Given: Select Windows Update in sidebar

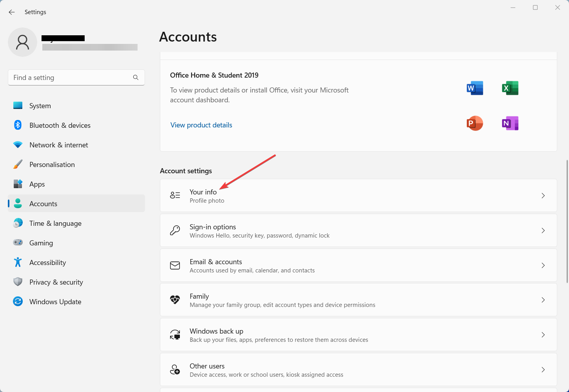Looking at the screenshot, I should [76, 301].
